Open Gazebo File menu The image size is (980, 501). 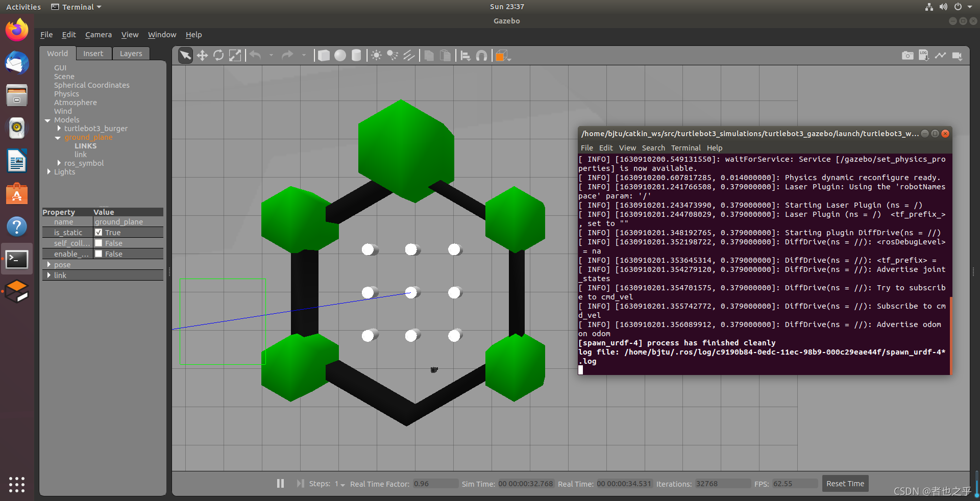(46, 35)
